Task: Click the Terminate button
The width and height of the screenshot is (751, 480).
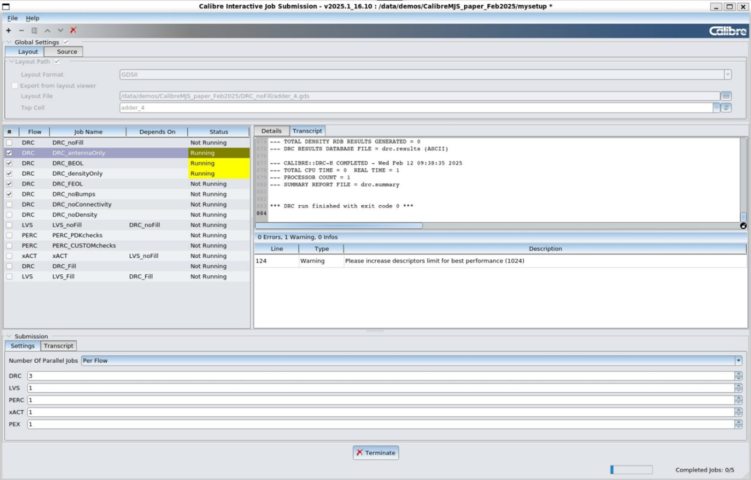Action: point(376,453)
